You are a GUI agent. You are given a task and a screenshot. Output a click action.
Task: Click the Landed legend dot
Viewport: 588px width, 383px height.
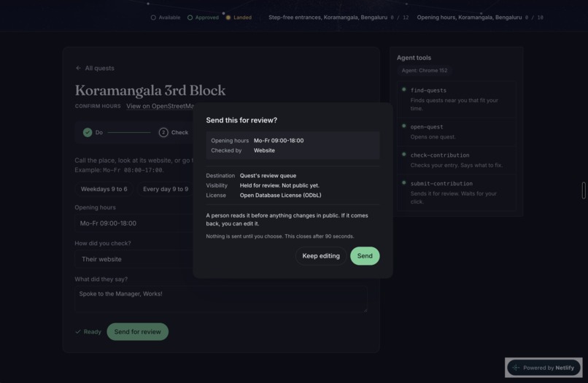(x=228, y=18)
